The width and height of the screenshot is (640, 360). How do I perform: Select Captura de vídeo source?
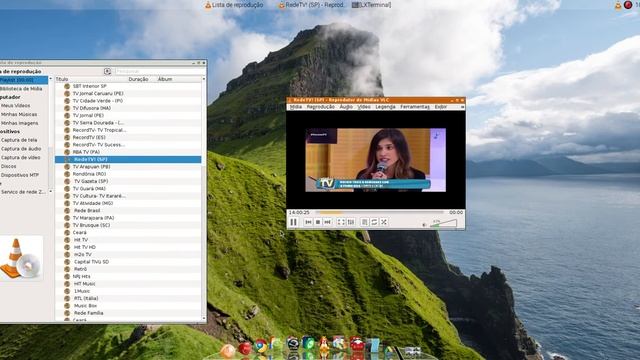point(20,158)
